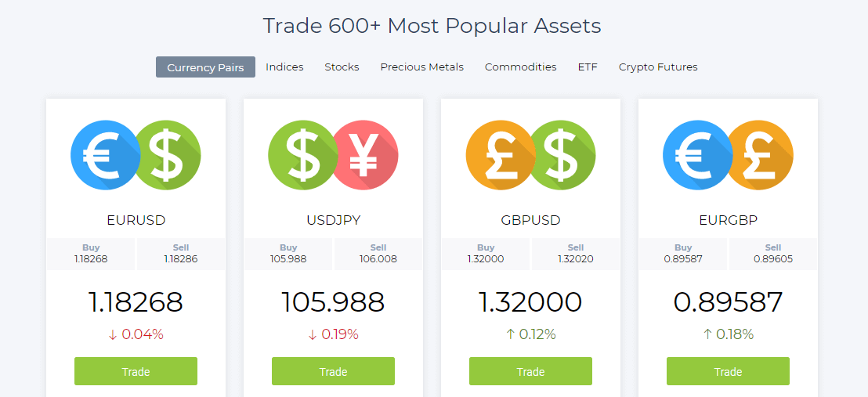Viewport: 868px width, 397px height.
Task: Select the Currency Pairs tab
Action: coord(205,67)
